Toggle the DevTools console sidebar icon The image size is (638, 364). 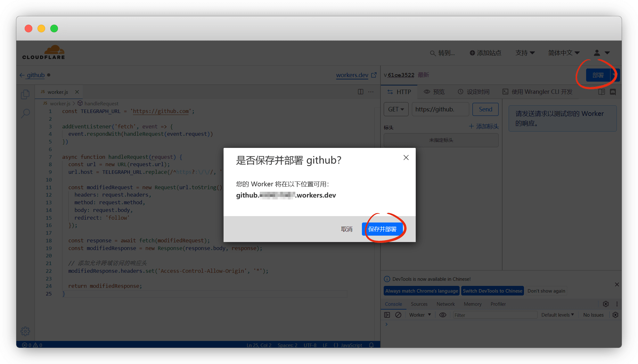pyautogui.click(x=387, y=315)
